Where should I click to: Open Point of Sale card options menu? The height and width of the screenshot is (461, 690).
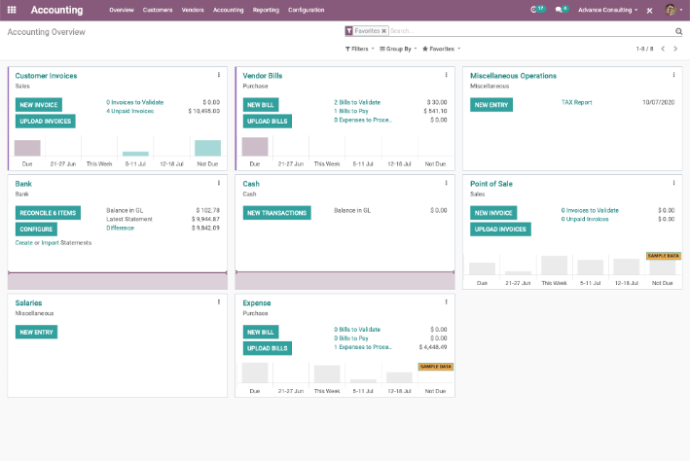point(674,183)
